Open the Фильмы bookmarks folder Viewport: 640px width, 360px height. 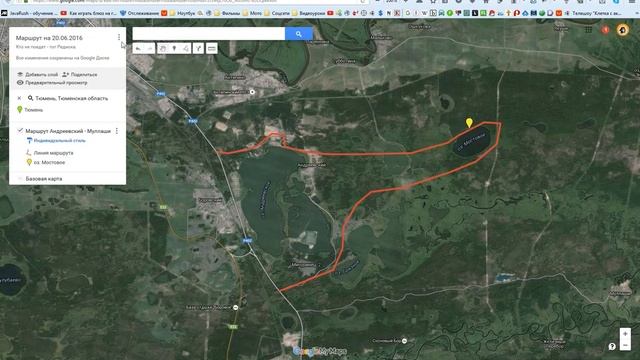(x=227, y=13)
